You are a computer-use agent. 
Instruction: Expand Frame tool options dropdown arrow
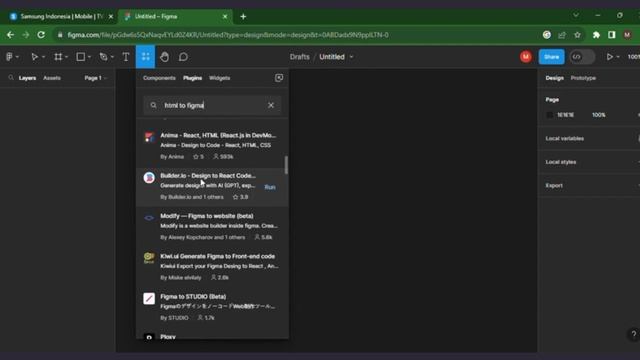[66, 57]
